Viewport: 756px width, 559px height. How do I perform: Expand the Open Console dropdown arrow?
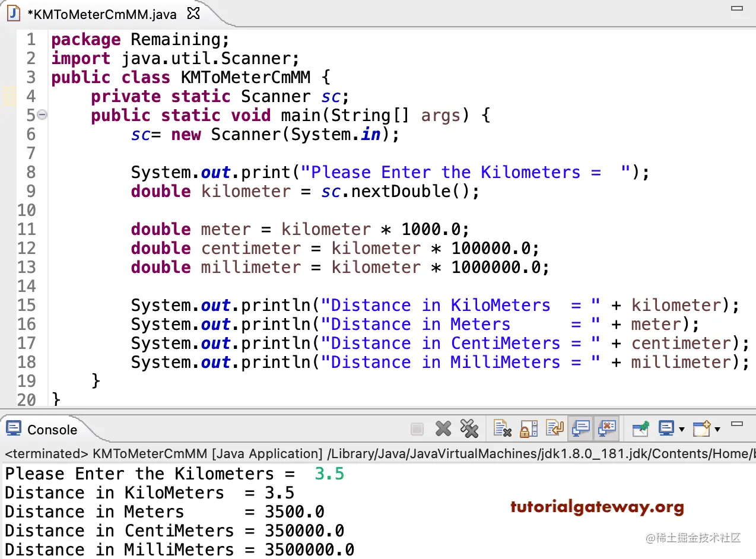717,429
